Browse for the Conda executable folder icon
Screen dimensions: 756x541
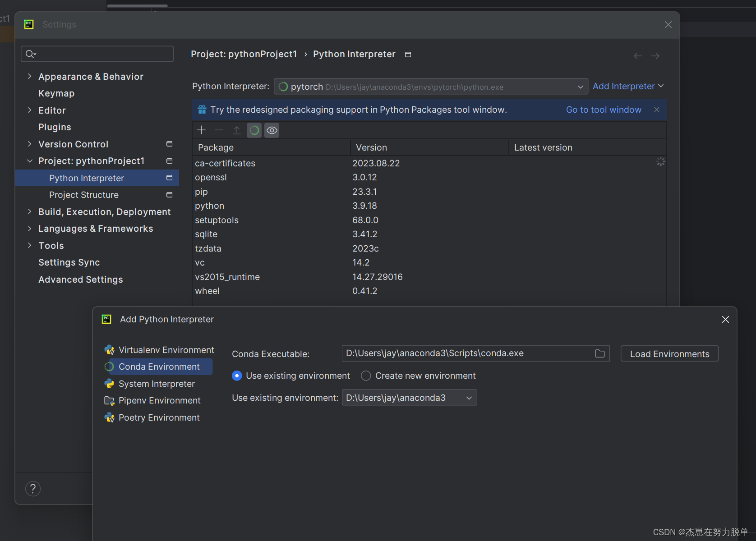599,353
